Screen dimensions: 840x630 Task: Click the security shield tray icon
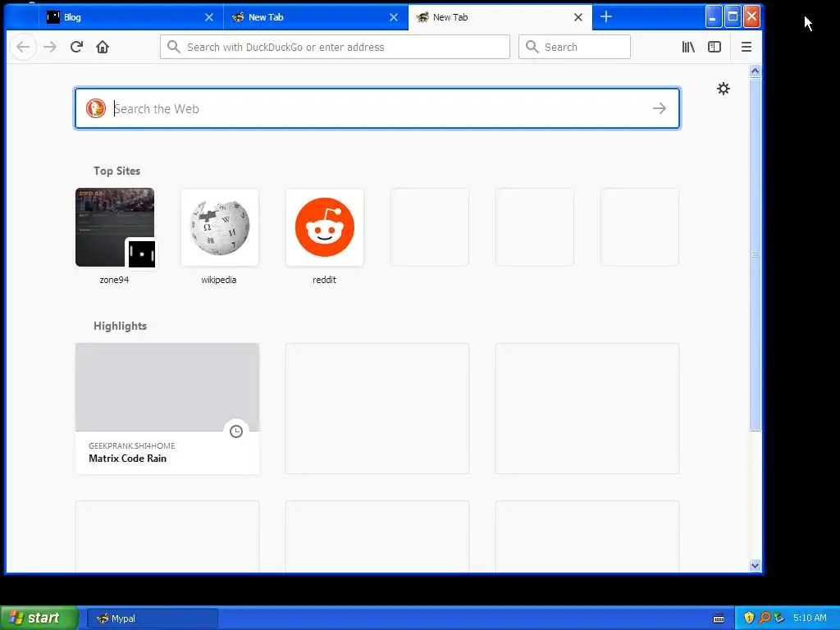pyautogui.click(x=749, y=618)
